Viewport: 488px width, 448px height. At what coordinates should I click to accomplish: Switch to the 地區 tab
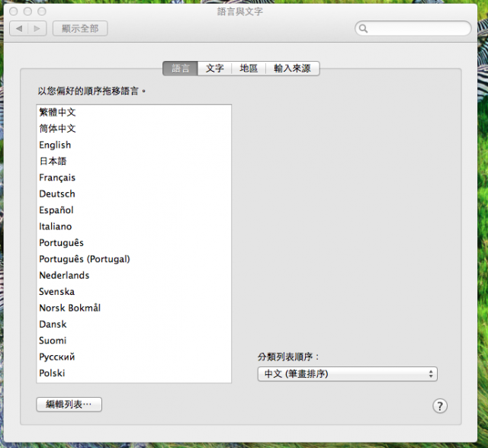249,69
